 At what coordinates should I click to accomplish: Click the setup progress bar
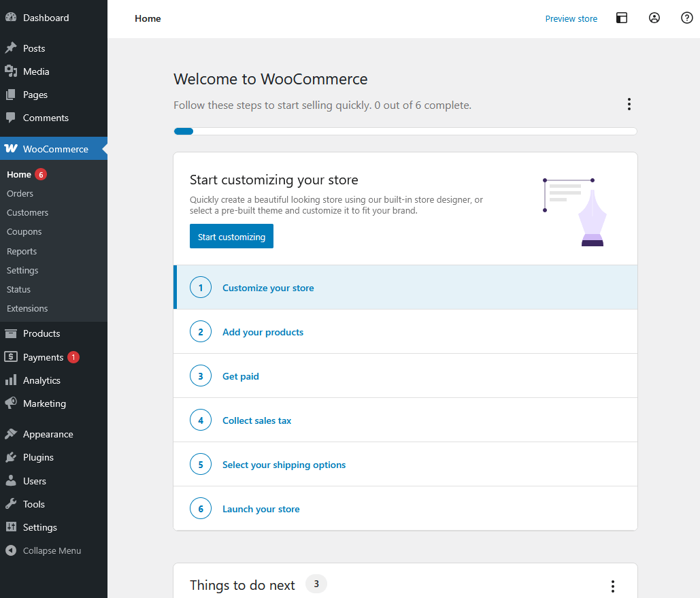(405, 131)
